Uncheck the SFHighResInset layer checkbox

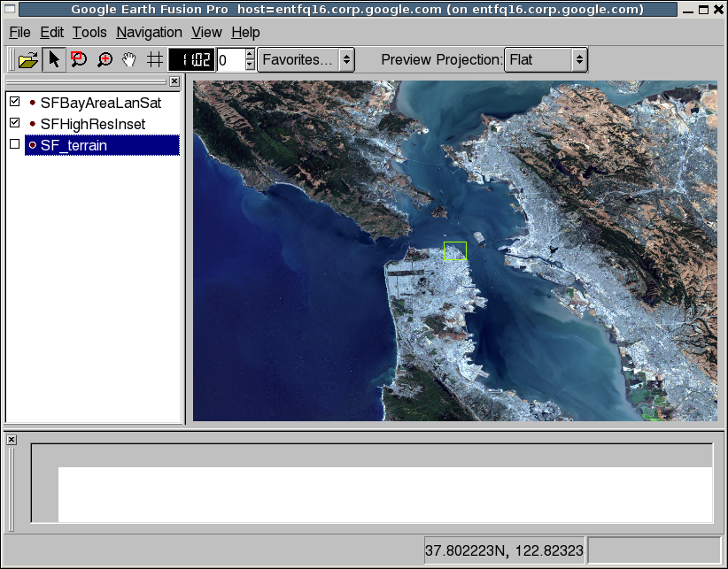click(x=14, y=123)
